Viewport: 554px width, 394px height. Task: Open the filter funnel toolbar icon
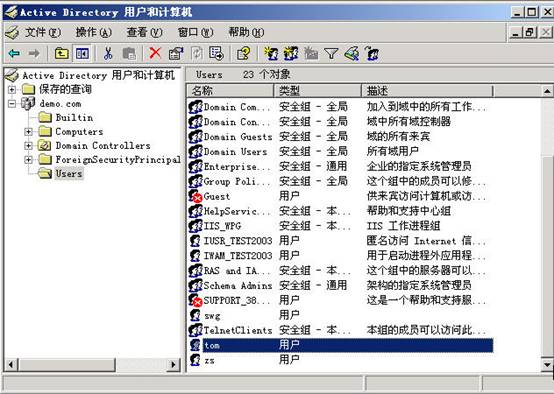[331, 54]
